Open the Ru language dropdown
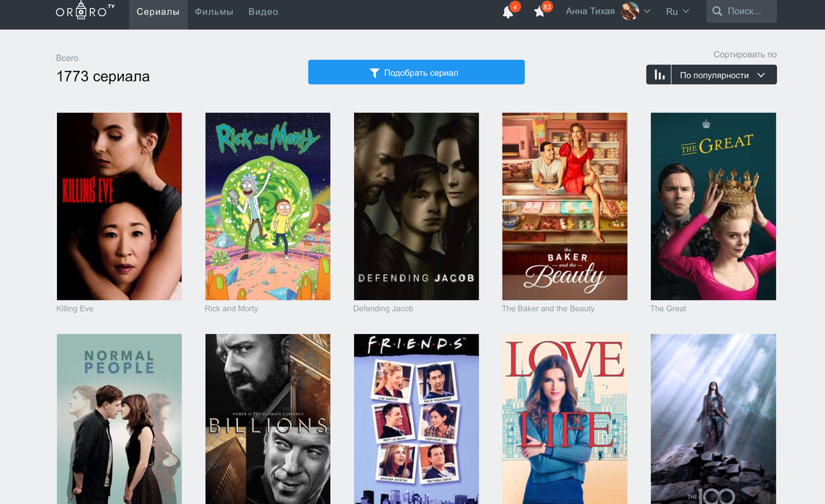 point(677,12)
